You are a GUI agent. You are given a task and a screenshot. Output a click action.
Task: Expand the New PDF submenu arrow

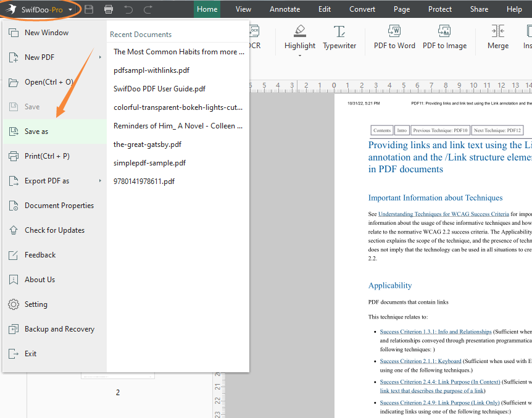pyautogui.click(x=100, y=57)
